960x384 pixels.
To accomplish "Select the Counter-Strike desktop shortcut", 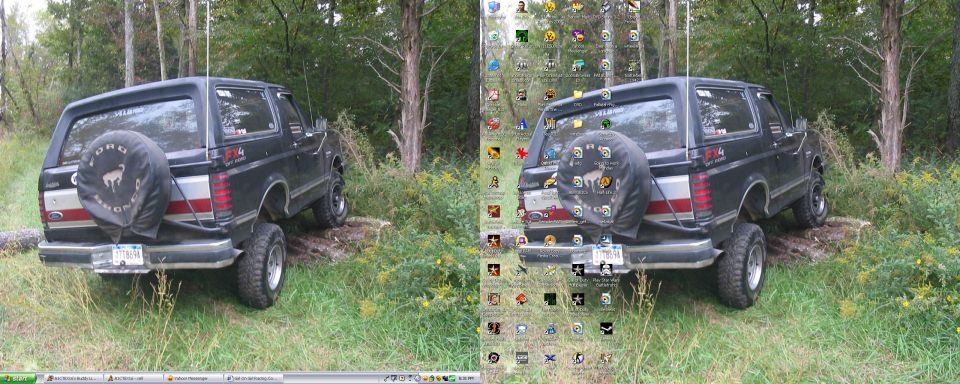I will [577, 358].
